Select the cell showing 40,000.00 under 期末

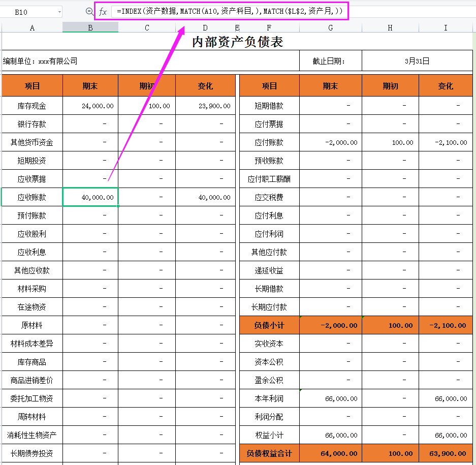pyautogui.click(x=90, y=197)
